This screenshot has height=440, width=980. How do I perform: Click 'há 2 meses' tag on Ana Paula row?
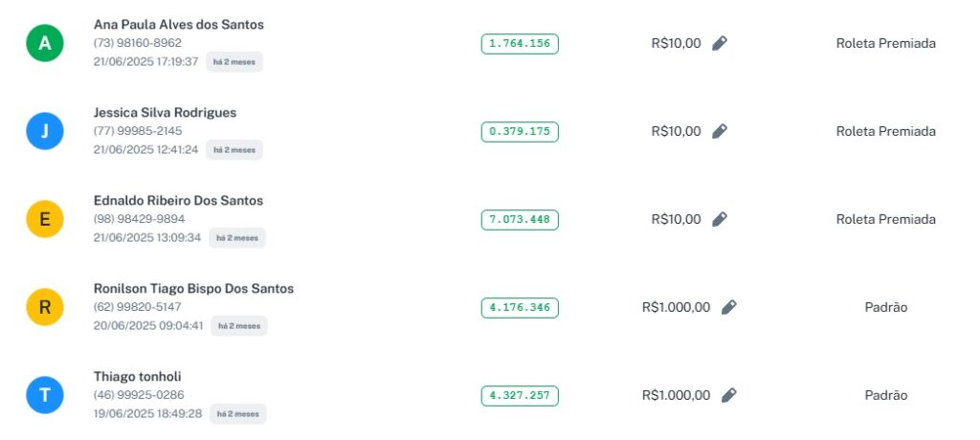(234, 62)
